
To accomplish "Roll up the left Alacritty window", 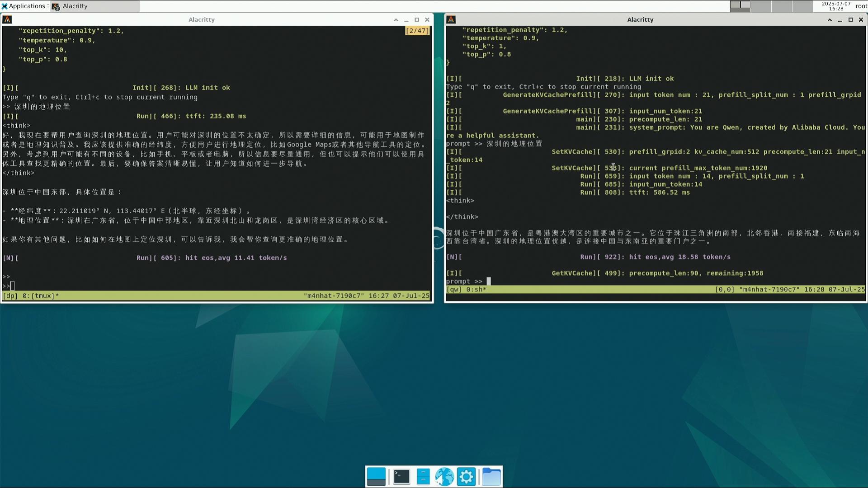I will 396,19.
